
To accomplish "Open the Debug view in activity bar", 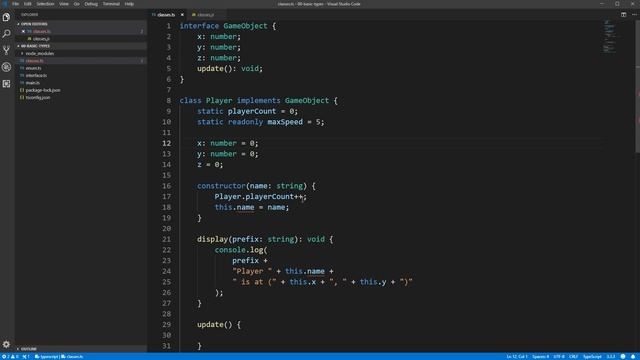I will pos(6,67).
